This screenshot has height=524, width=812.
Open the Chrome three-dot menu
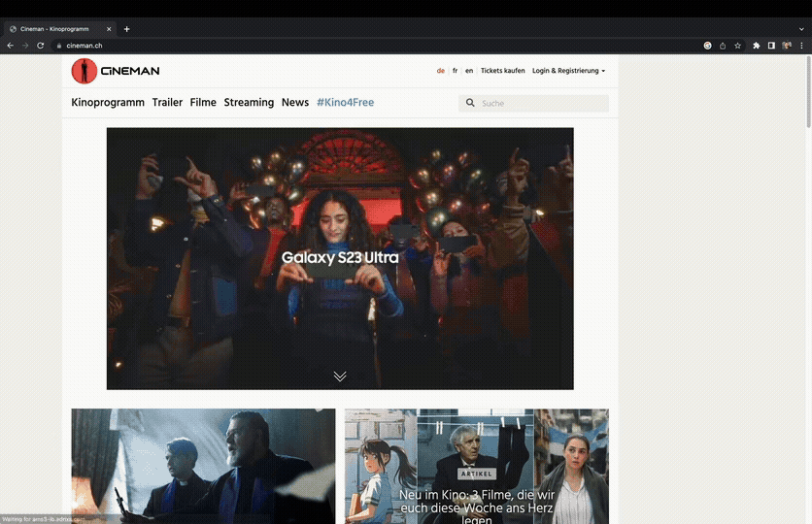[x=801, y=46]
